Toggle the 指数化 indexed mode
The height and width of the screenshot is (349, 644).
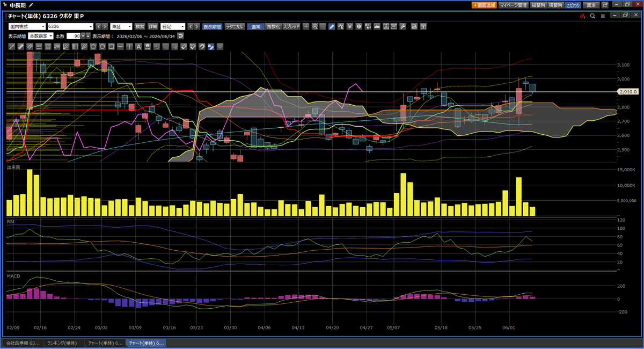(273, 26)
